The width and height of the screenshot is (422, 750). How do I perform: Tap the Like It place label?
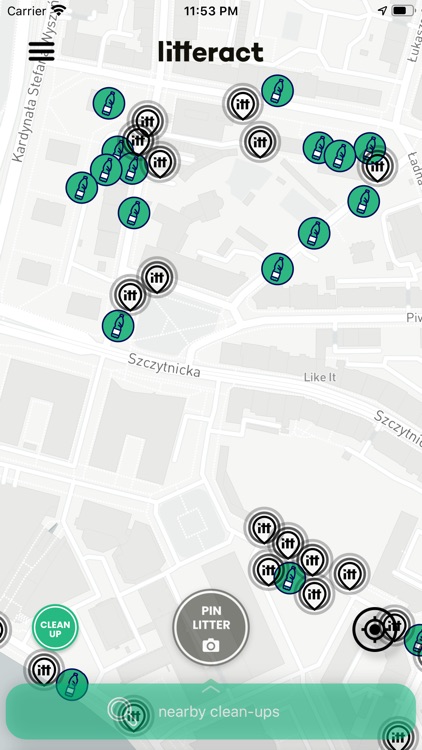pos(320,377)
